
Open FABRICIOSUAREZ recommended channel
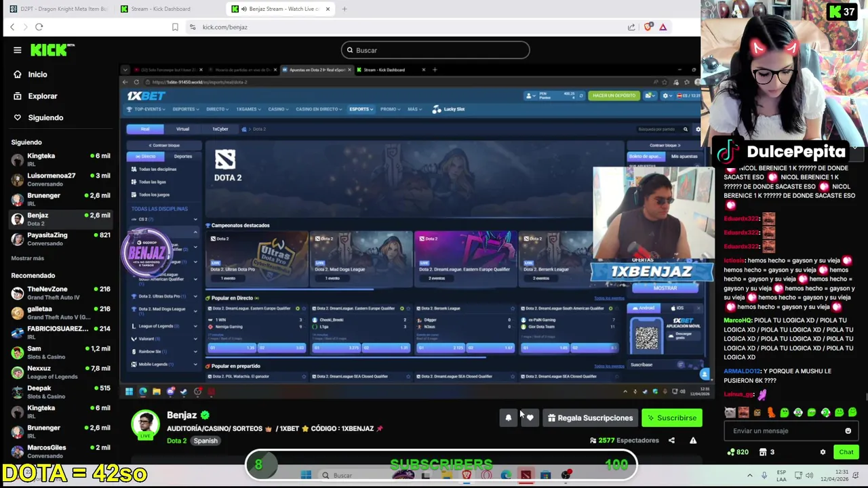[61, 333]
